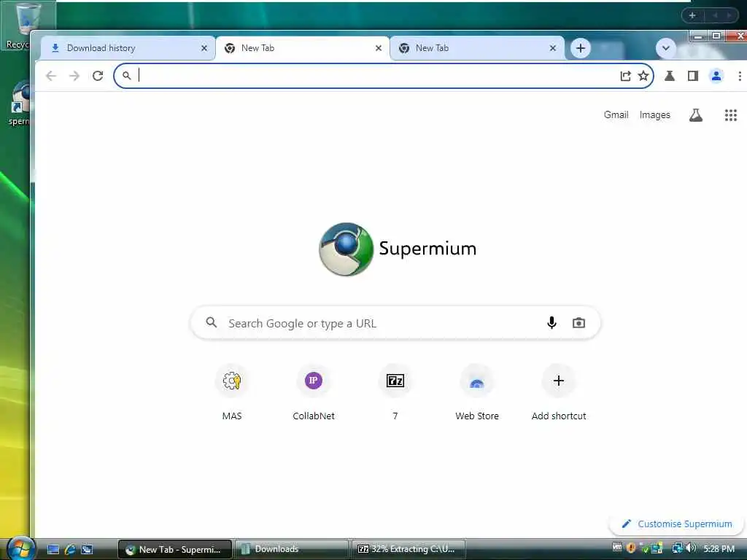Open the three-dot browser menu

[740, 76]
